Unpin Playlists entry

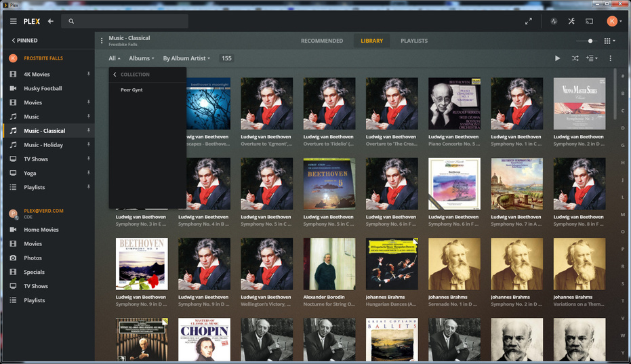[89, 187]
